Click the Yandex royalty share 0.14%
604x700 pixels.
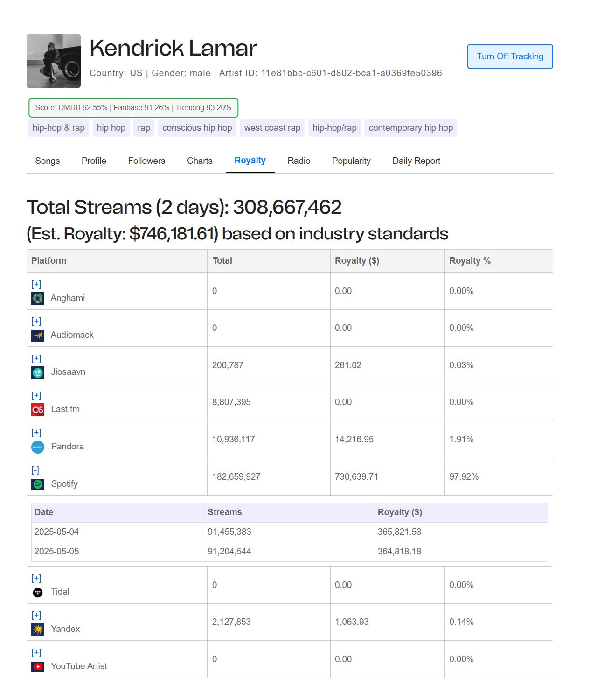(462, 622)
